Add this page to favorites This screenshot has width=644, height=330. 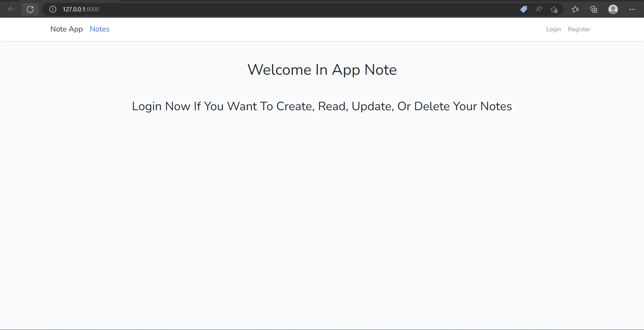[x=554, y=9]
